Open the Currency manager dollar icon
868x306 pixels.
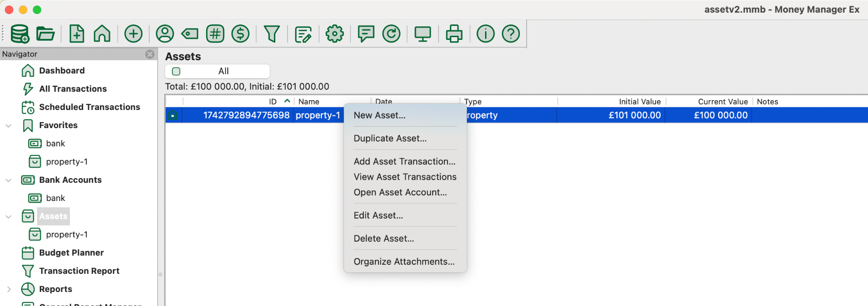[241, 33]
